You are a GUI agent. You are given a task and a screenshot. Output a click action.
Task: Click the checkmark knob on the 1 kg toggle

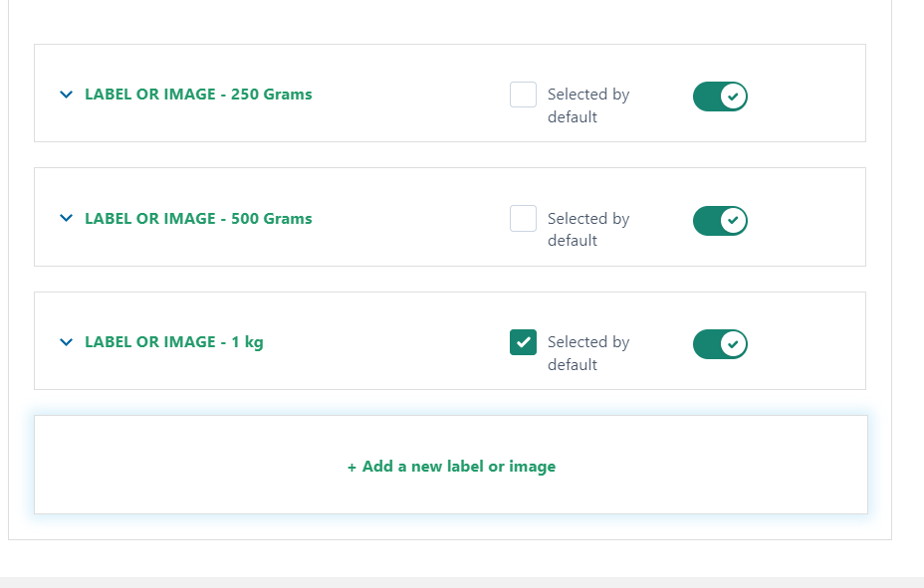tap(733, 344)
